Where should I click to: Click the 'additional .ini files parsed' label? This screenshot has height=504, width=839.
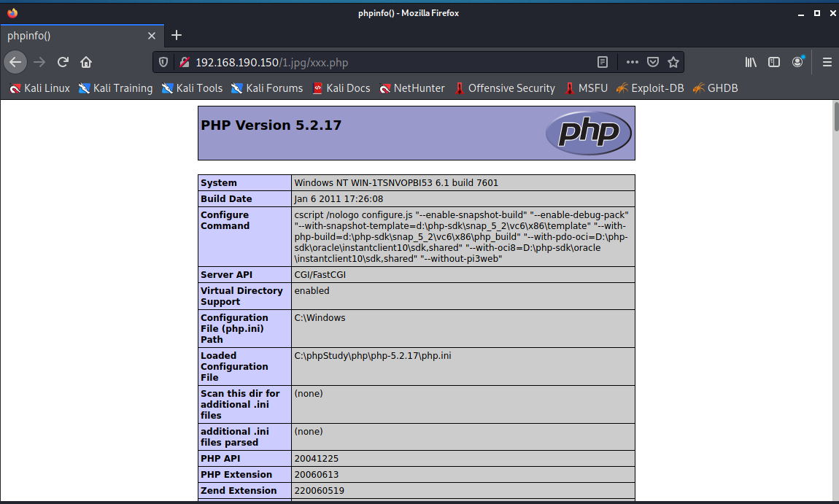(235, 437)
